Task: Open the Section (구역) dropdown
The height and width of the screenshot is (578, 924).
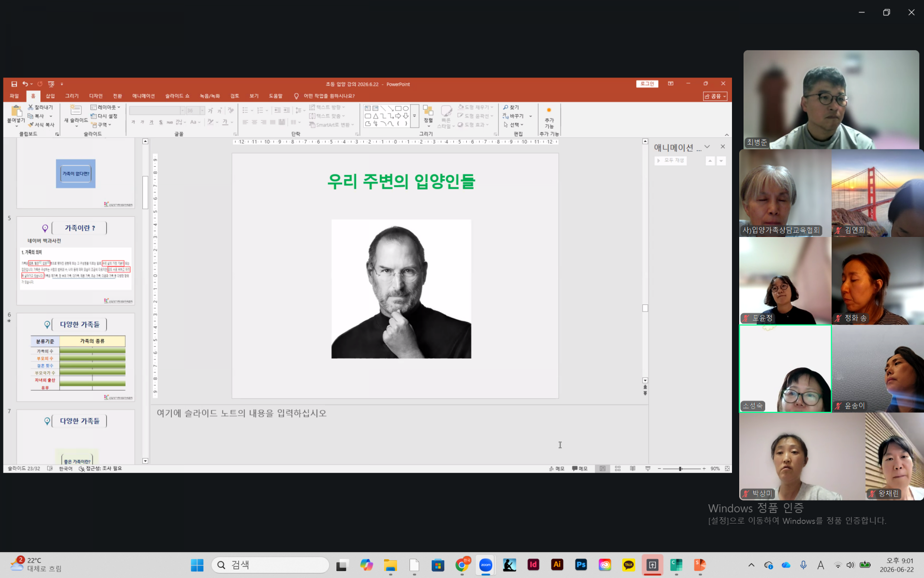Action: [x=101, y=125]
